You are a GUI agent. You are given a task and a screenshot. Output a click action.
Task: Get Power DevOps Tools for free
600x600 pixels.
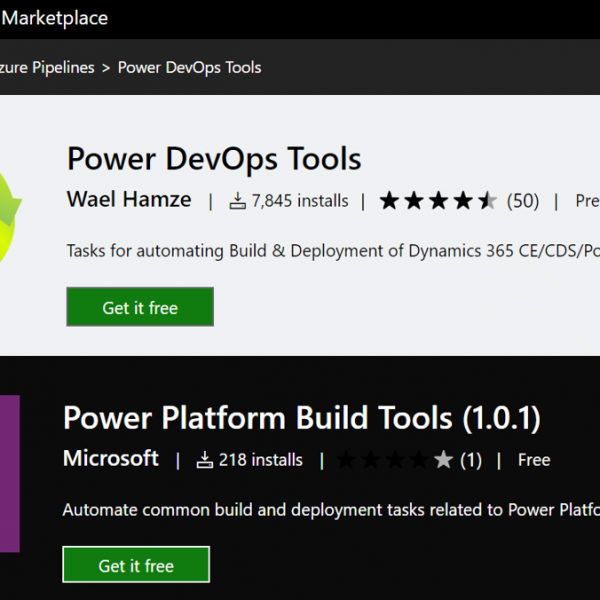coord(140,307)
